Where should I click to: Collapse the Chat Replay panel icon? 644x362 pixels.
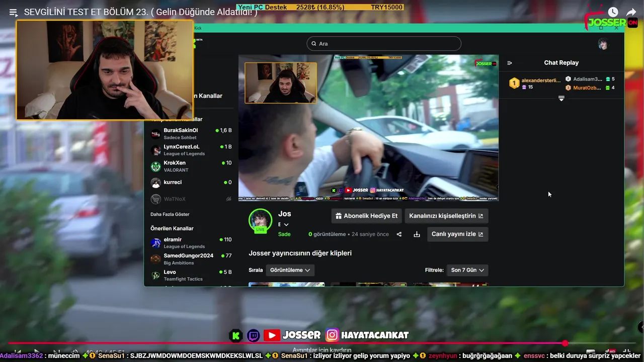point(509,63)
